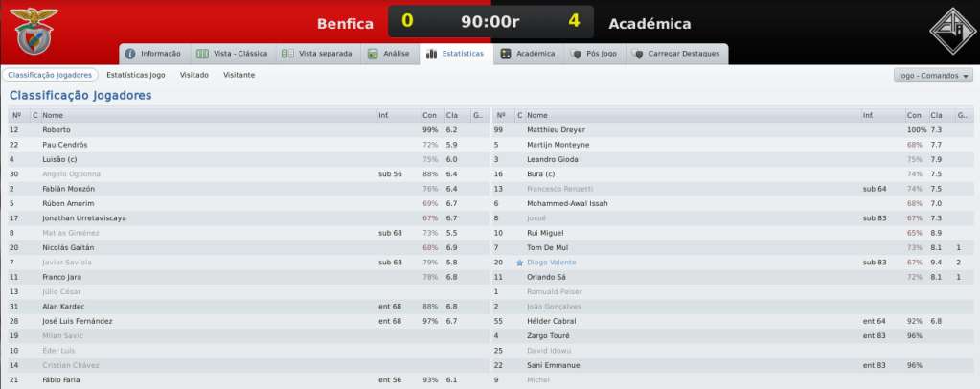Select the Classificação Jogadores sub-tab
Screen dimensions: 980x389
(x=50, y=75)
